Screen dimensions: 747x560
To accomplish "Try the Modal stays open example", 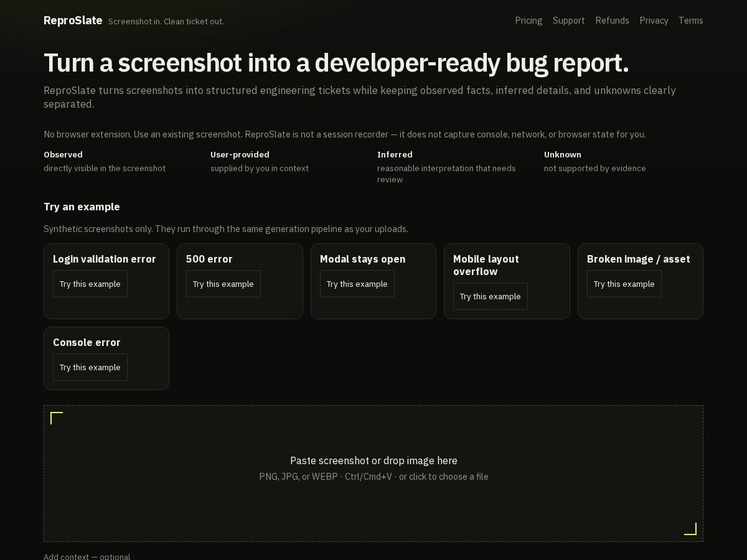I will coord(357,284).
